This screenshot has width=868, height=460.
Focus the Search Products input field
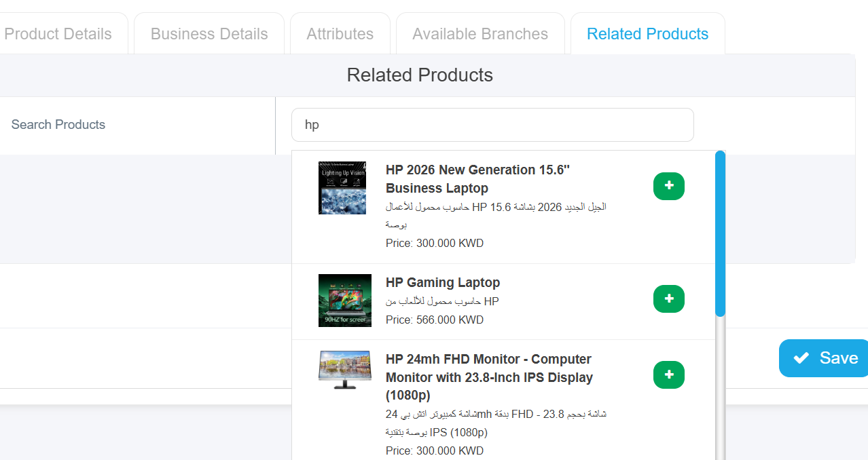(492, 125)
